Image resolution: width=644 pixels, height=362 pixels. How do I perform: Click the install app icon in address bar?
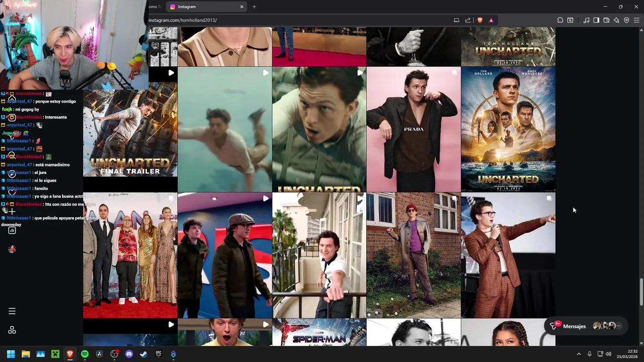pyautogui.click(x=456, y=20)
